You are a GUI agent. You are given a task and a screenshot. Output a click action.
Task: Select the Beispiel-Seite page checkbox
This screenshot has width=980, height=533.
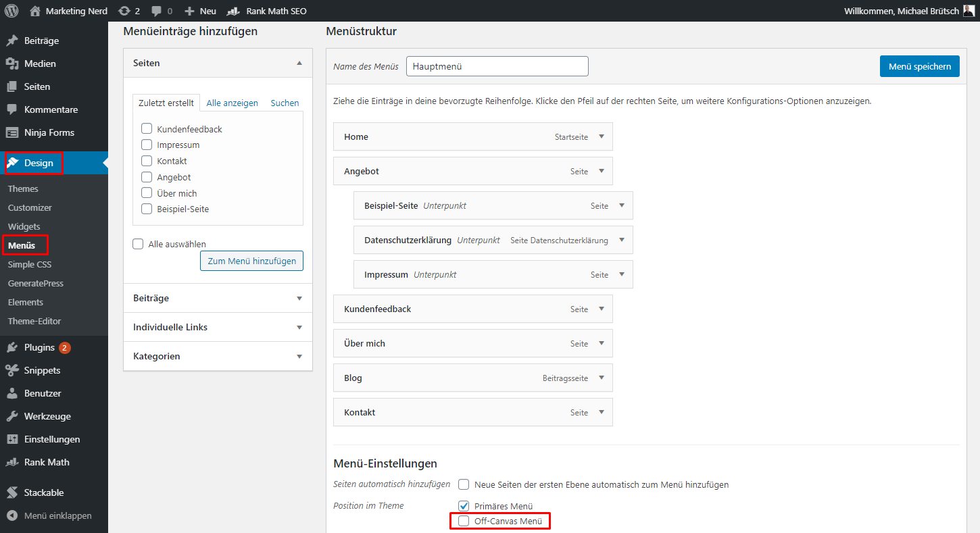(146, 209)
